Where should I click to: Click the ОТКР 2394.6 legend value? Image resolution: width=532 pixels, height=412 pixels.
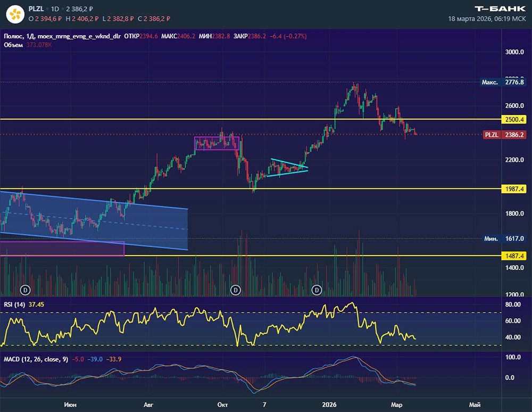(x=141, y=36)
